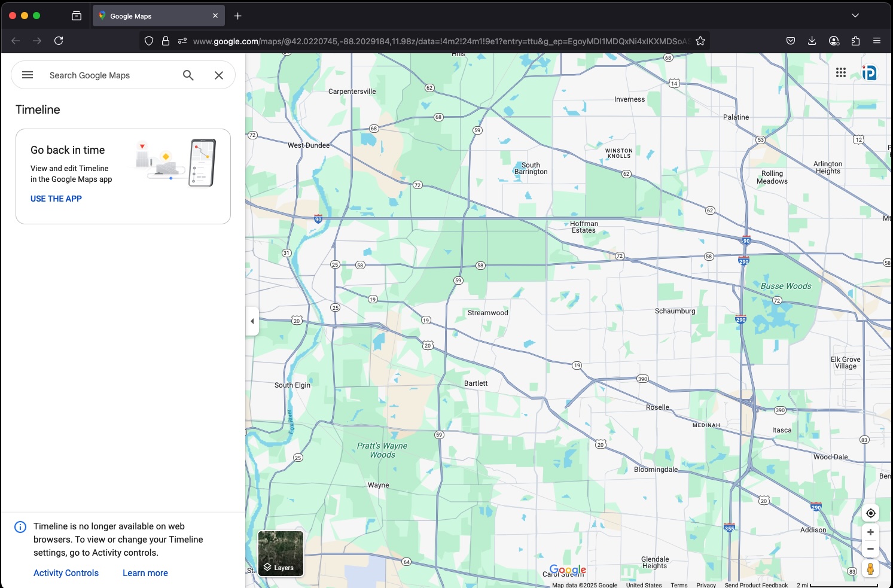Go forward in browser history
893x588 pixels.
point(37,41)
